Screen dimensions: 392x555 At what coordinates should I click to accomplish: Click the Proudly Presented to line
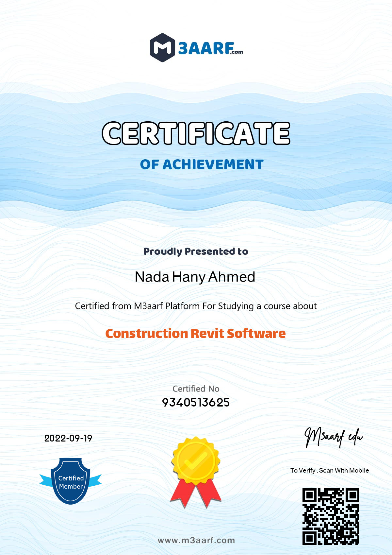196,251
